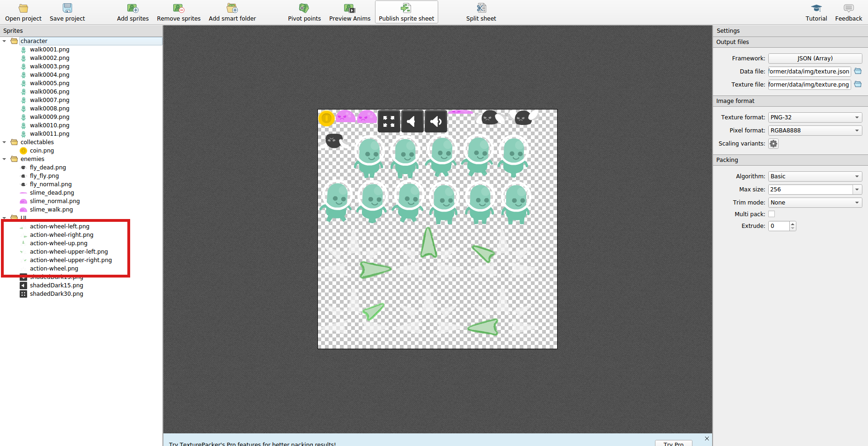Select coin.png in the sprites list
This screenshot has height=446, width=868.
[41, 150]
